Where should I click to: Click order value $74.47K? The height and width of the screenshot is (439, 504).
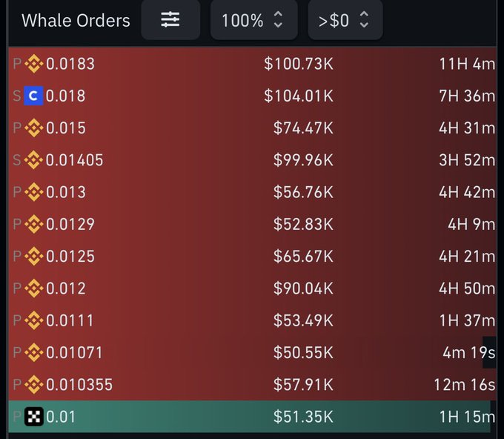tap(303, 128)
